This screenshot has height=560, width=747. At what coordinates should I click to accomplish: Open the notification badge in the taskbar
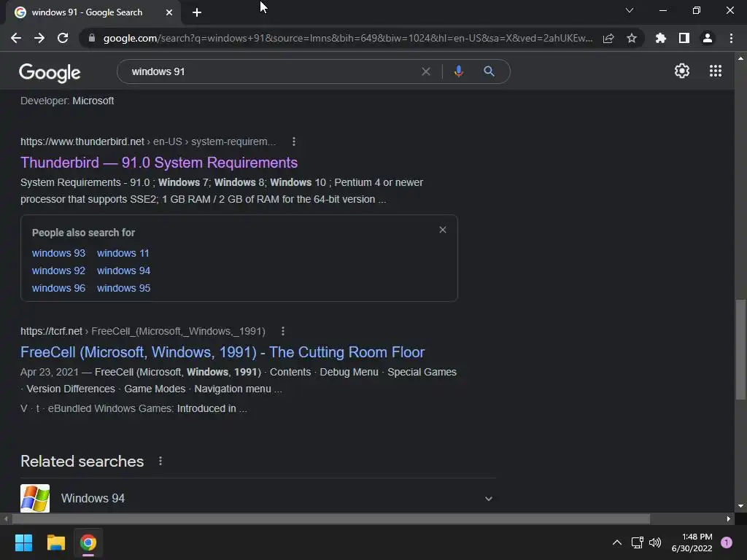pyautogui.click(x=727, y=542)
